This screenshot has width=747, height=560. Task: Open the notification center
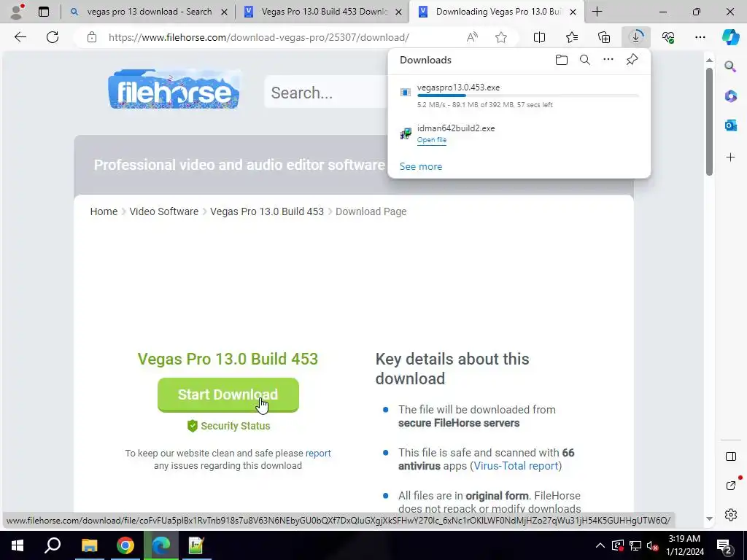(x=724, y=545)
